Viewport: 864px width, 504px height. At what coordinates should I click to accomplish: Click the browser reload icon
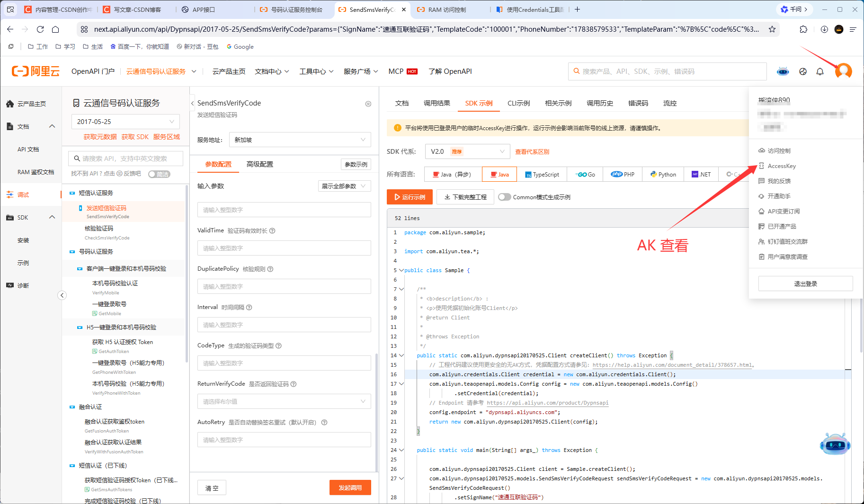40,29
